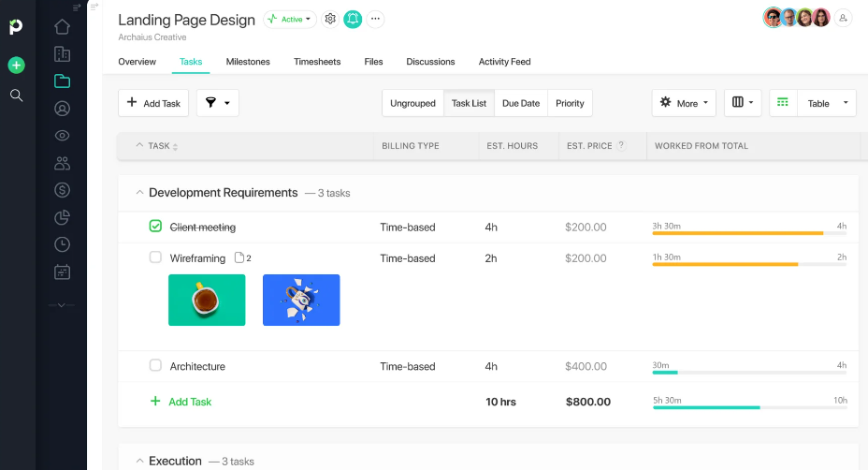Open the coffee cup attachment thumbnail

click(x=207, y=300)
